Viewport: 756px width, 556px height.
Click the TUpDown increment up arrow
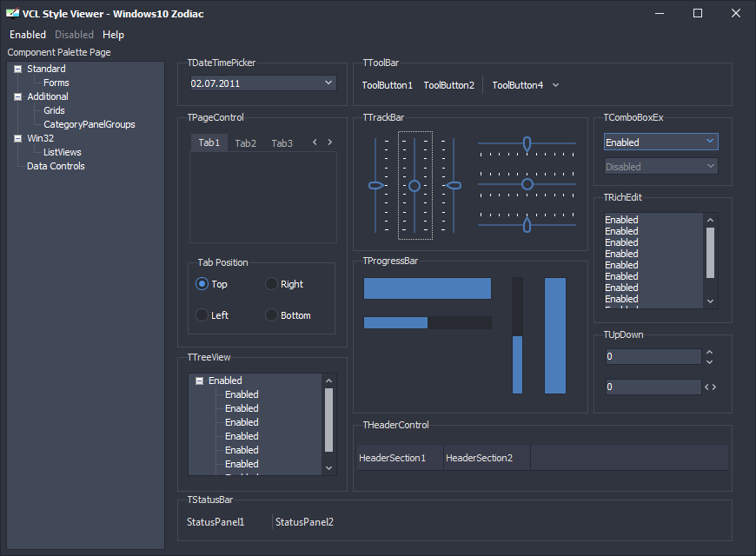coord(709,352)
